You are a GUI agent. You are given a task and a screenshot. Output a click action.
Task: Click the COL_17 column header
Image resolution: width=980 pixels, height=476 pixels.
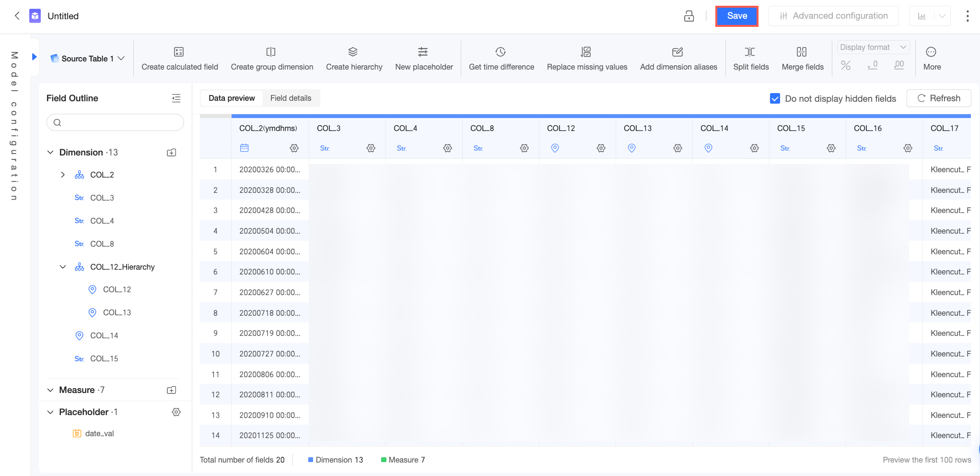[945, 128]
